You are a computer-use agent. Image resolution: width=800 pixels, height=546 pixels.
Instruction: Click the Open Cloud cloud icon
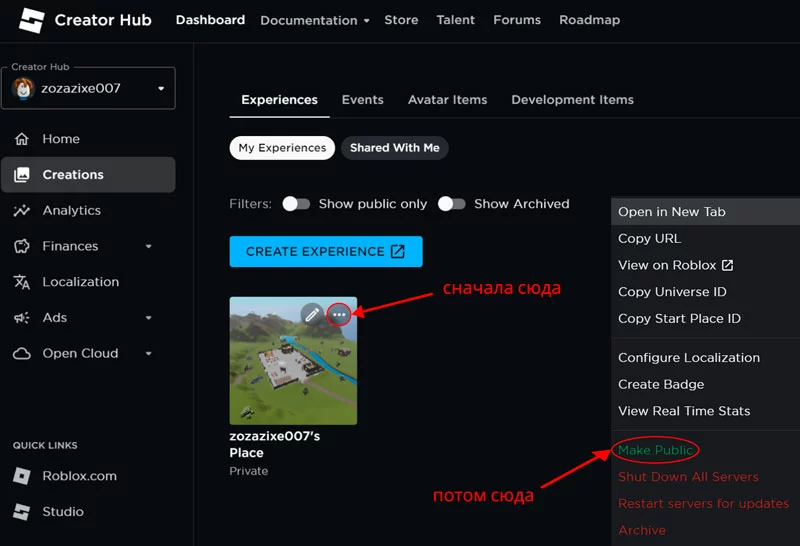pyautogui.click(x=22, y=353)
